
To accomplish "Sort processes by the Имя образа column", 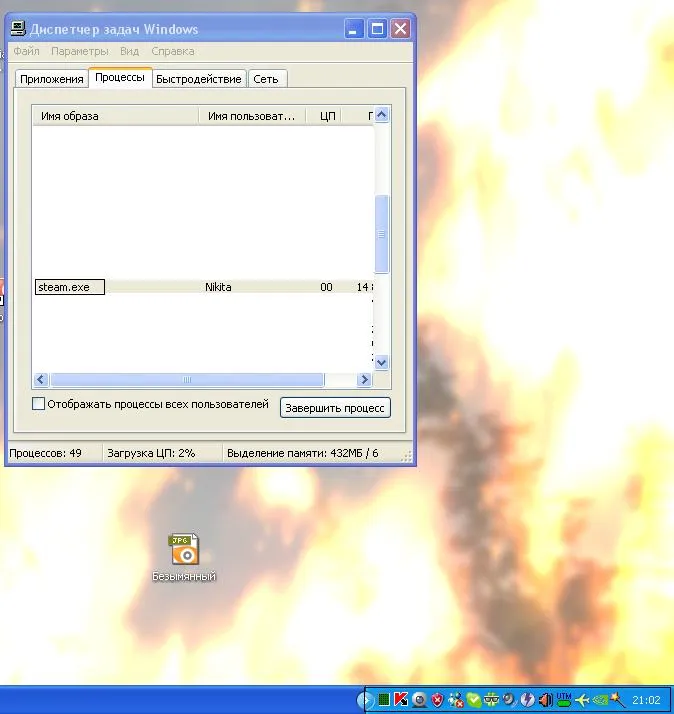I will tap(115, 117).
